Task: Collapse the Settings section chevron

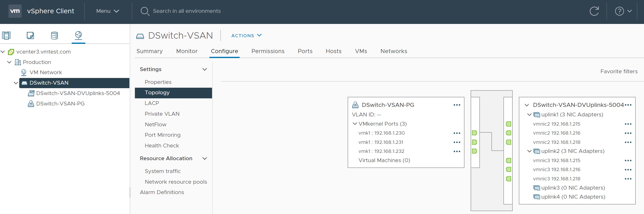Action: (x=204, y=69)
